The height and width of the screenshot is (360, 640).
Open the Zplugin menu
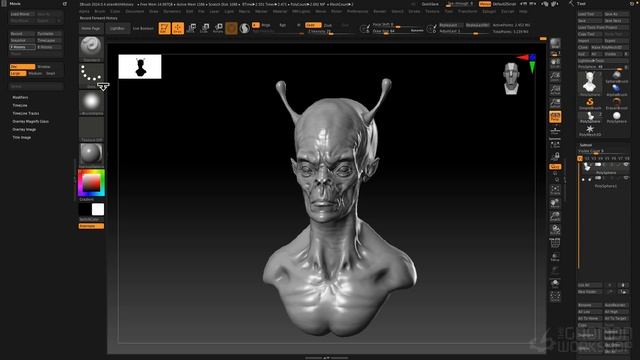pos(489,11)
